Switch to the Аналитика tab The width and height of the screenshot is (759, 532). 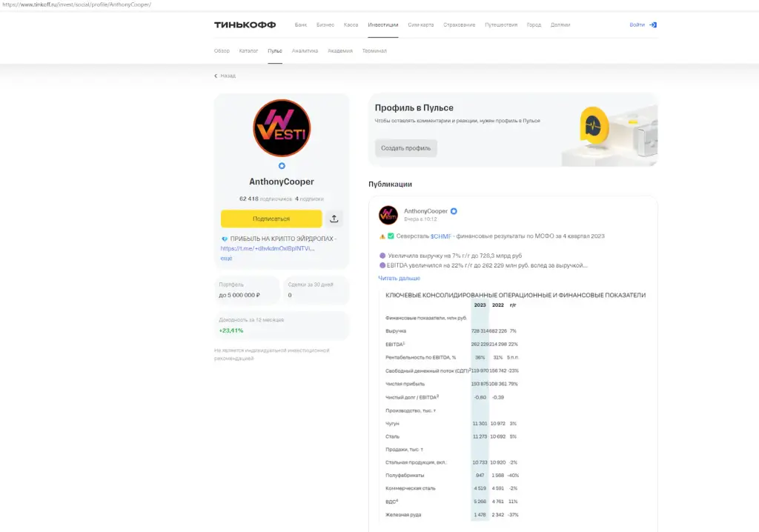pos(305,51)
